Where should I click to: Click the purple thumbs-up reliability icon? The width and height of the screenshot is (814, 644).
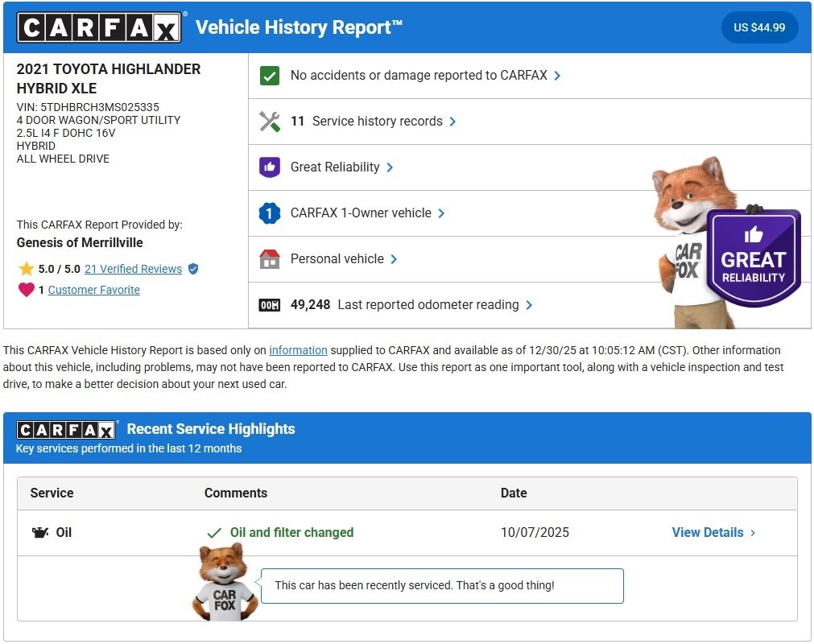tap(270, 167)
